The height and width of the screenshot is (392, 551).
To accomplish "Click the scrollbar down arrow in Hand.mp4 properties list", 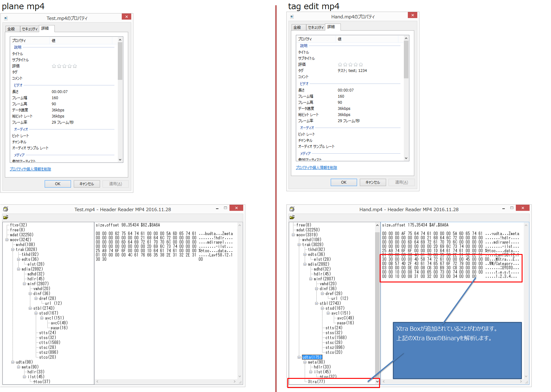I will (x=406, y=158).
